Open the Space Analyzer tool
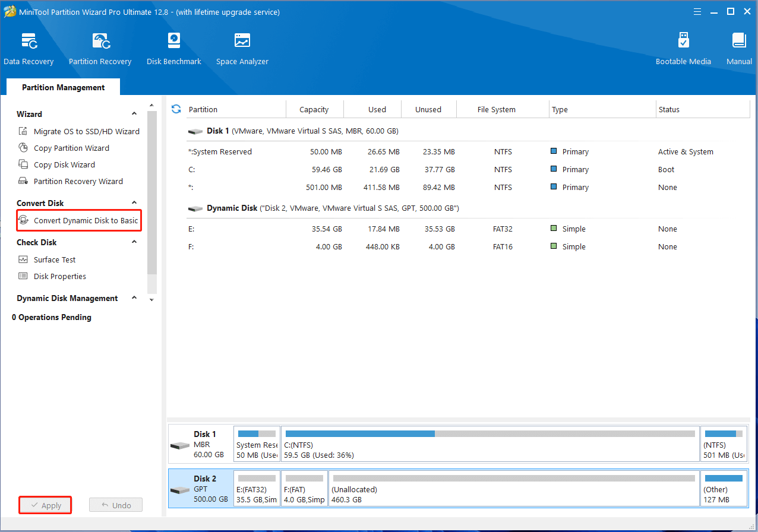Screen dimensions: 758x532 242,49
